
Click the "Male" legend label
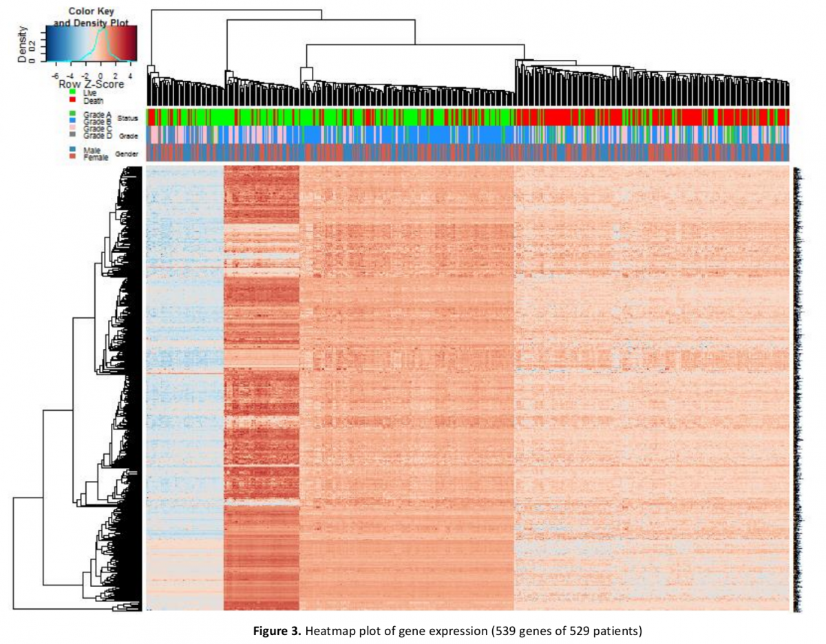click(x=92, y=150)
